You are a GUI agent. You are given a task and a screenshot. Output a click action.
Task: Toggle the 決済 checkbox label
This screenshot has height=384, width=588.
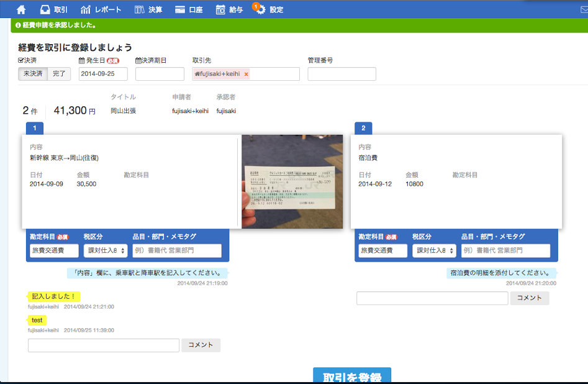[x=27, y=60]
